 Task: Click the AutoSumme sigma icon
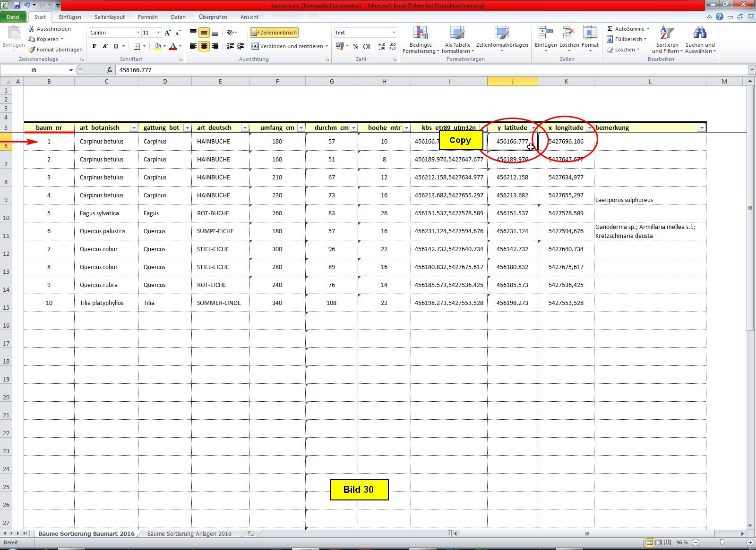pyautogui.click(x=610, y=29)
